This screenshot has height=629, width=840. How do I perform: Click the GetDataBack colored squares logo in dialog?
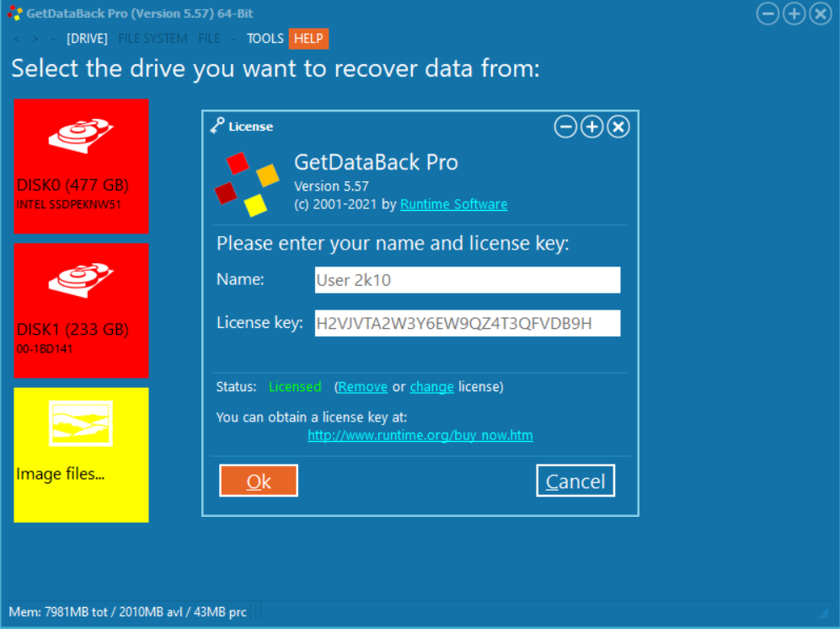(247, 185)
